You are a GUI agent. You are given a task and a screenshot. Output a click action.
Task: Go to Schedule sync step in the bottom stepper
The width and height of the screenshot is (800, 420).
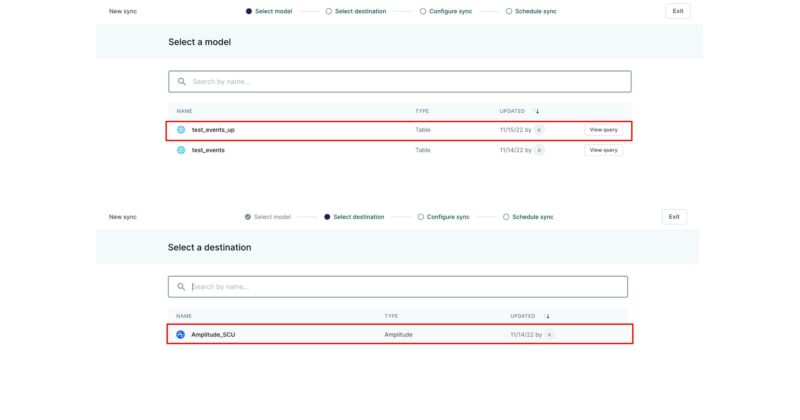(x=532, y=217)
